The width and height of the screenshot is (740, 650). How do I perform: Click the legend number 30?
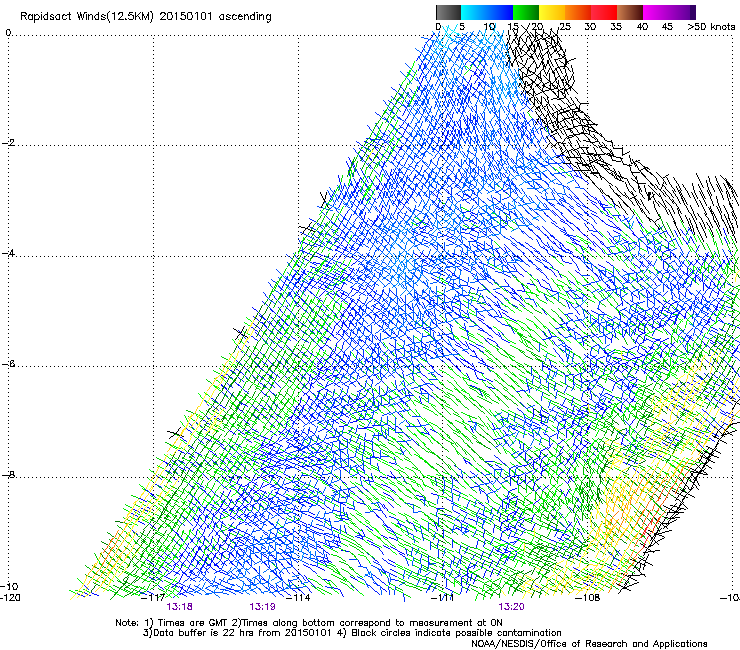[590, 27]
